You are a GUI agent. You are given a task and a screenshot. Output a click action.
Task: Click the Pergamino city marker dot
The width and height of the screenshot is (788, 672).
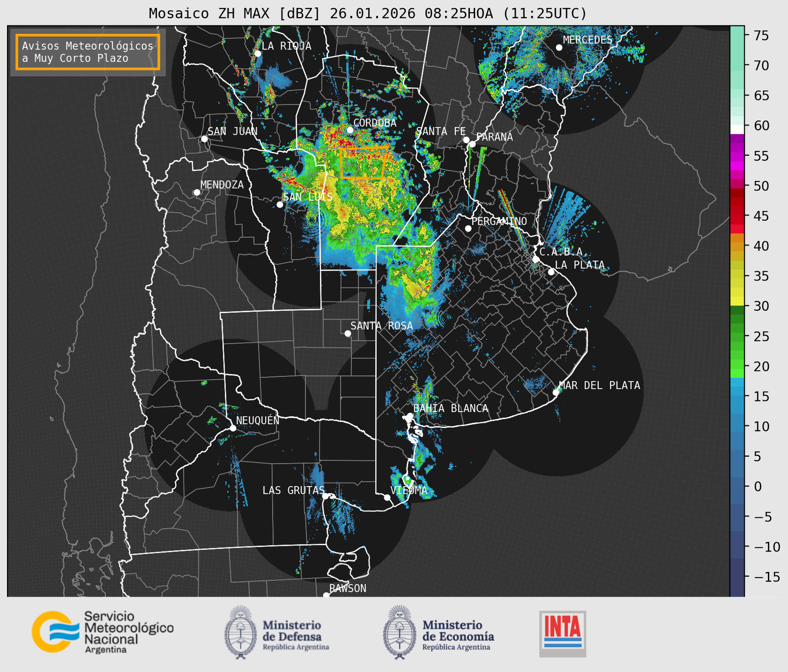click(x=468, y=229)
